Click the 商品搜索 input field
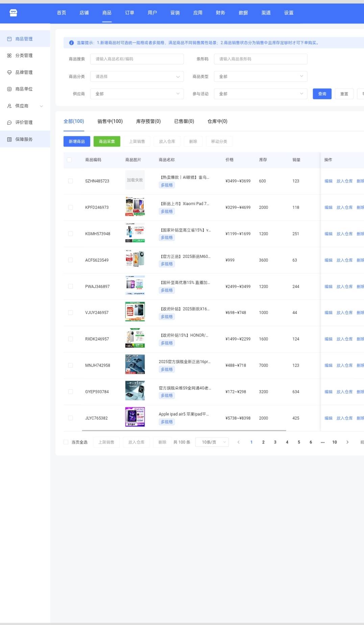The image size is (364, 625). click(137, 59)
